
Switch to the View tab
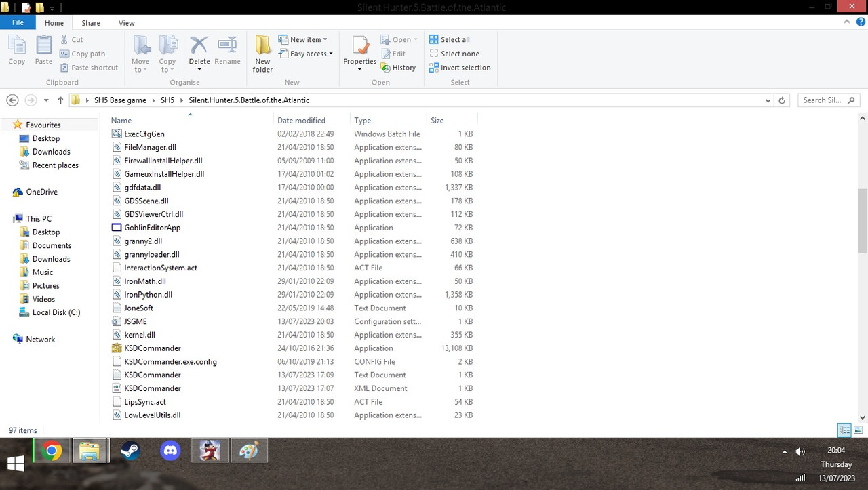click(x=127, y=23)
